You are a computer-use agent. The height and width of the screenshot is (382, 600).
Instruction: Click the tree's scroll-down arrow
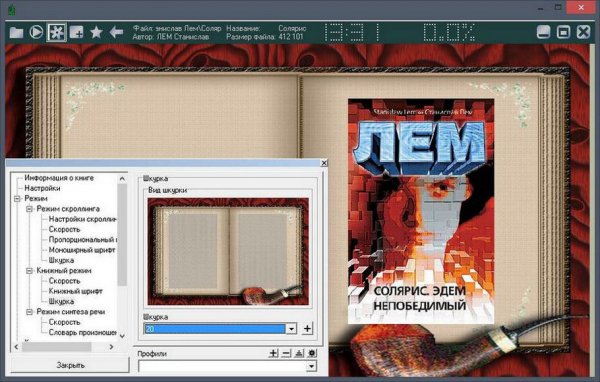click(x=122, y=336)
